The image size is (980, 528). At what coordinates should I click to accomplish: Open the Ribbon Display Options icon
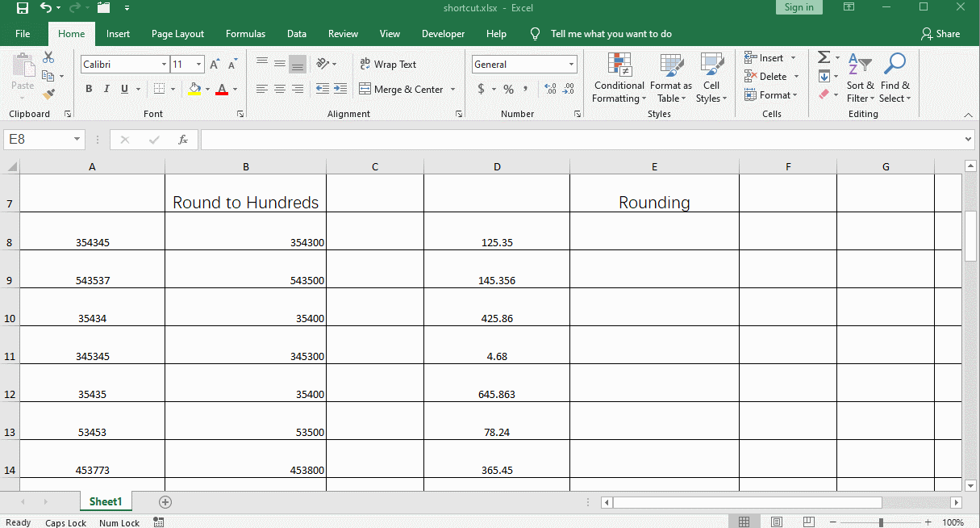pyautogui.click(x=849, y=7)
